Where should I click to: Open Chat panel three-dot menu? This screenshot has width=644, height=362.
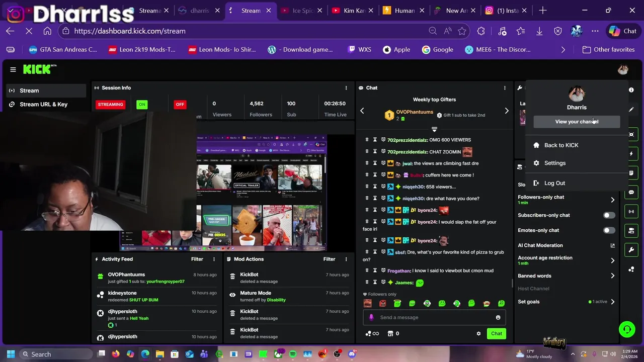505,87
